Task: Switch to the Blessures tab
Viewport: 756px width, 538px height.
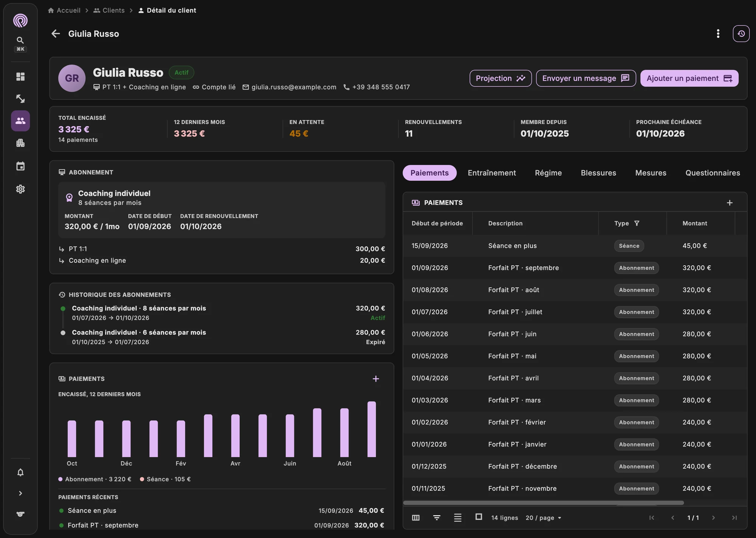Action: [x=598, y=173]
